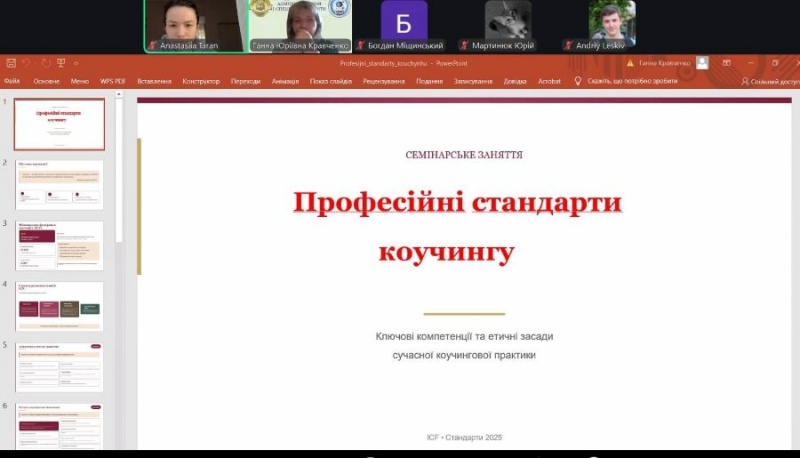This screenshot has width=800, height=458.
Task: Click the lightbulb Tell Me icon
Action: click(578, 81)
